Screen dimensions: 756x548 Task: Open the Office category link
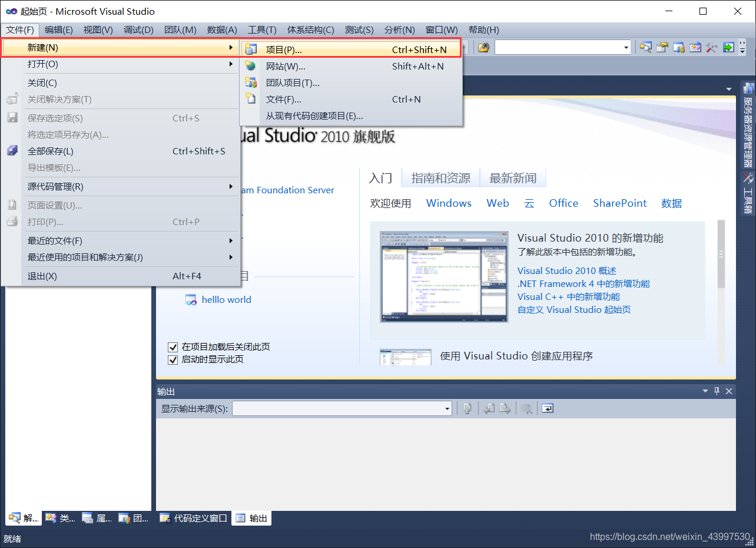pyautogui.click(x=563, y=203)
